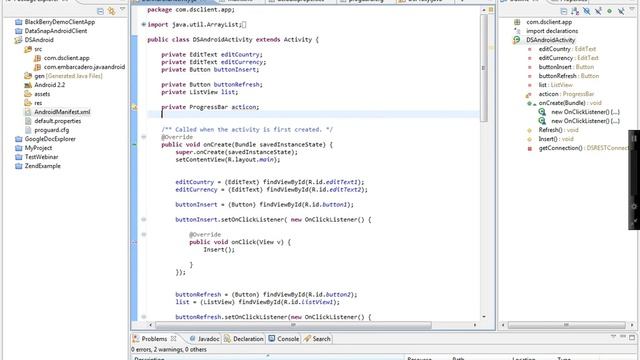Viewport: 640px width, 360px height.
Task: Select GoogleDocExplorer project
Action: pos(50,139)
